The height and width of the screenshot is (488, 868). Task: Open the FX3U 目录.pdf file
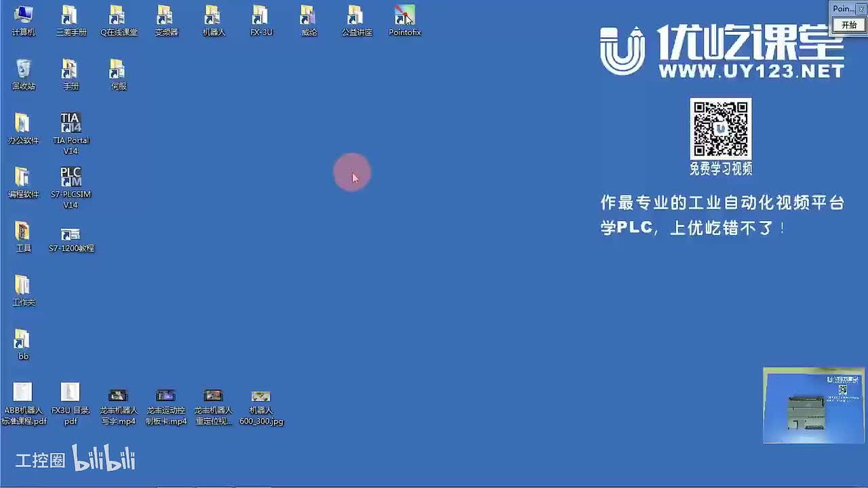pyautogui.click(x=71, y=404)
